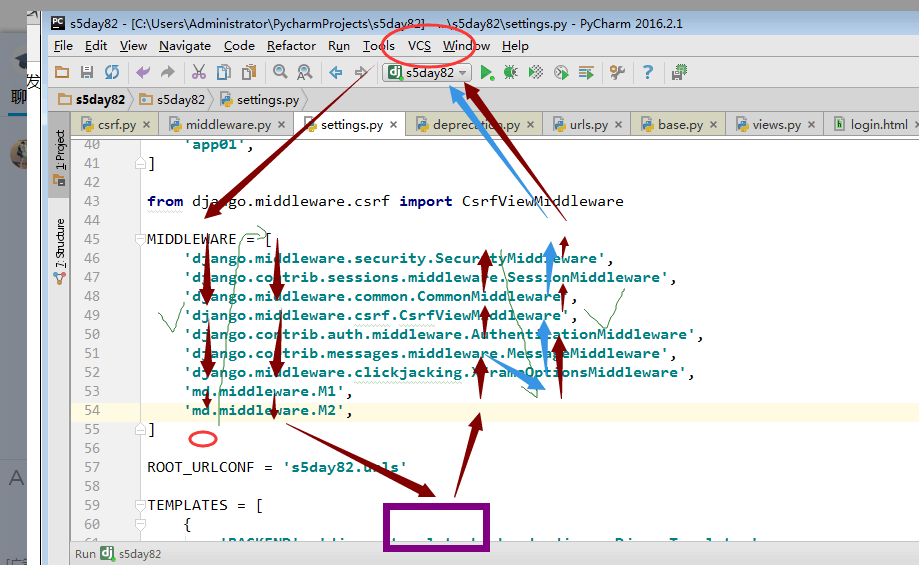Screen dimensions: 919x565
Task: Click CsrfViewMiddleware import on line 43
Action: coord(543,201)
